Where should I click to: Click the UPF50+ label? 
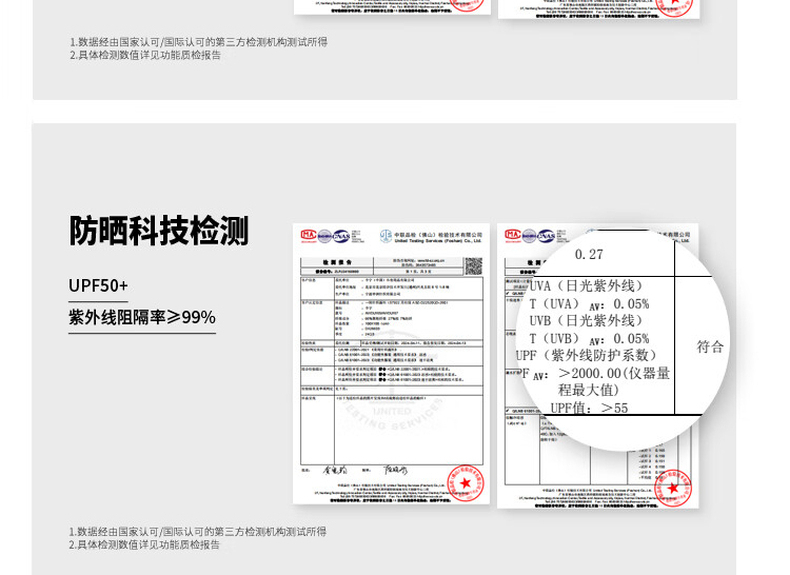[98, 286]
